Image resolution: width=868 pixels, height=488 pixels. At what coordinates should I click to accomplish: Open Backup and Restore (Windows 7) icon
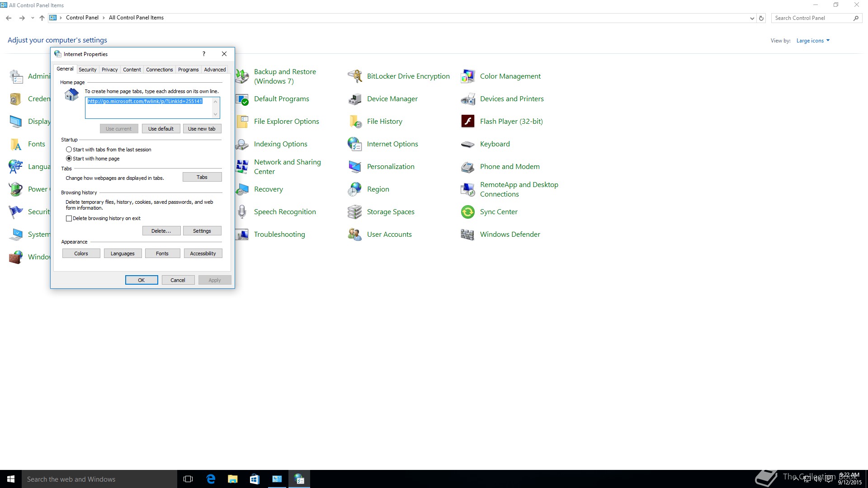click(242, 76)
